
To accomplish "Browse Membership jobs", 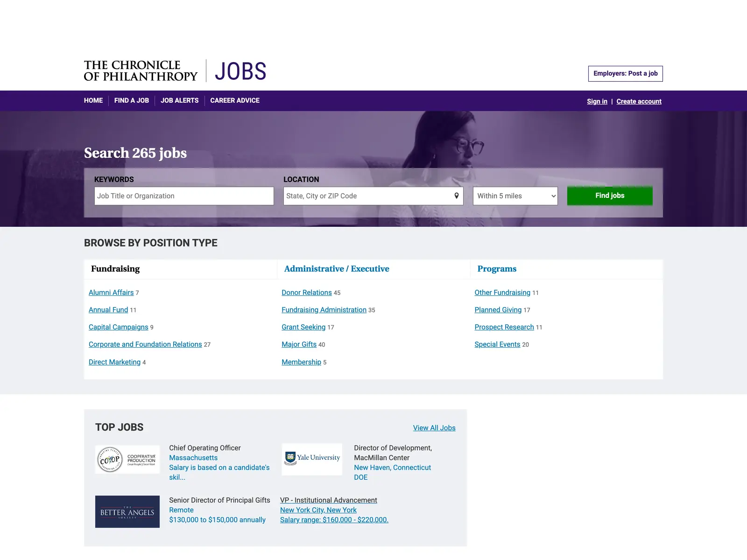I will 302,362.
